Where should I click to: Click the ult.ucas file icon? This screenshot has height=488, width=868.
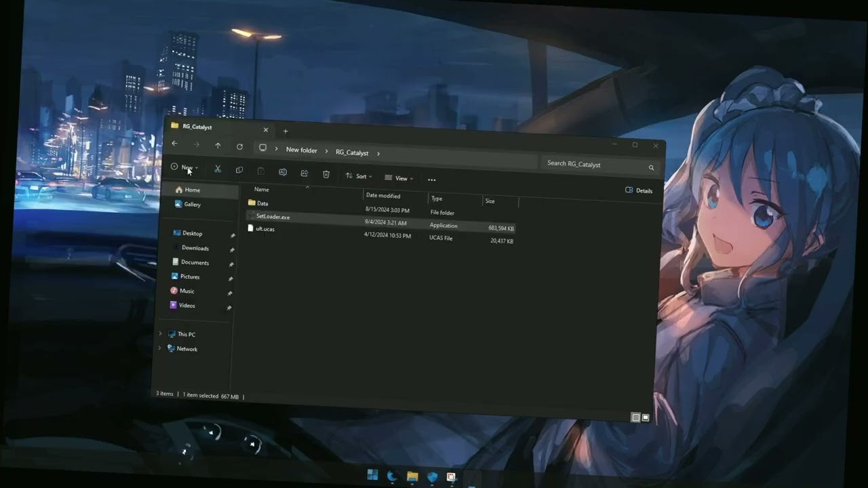click(250, 228)
